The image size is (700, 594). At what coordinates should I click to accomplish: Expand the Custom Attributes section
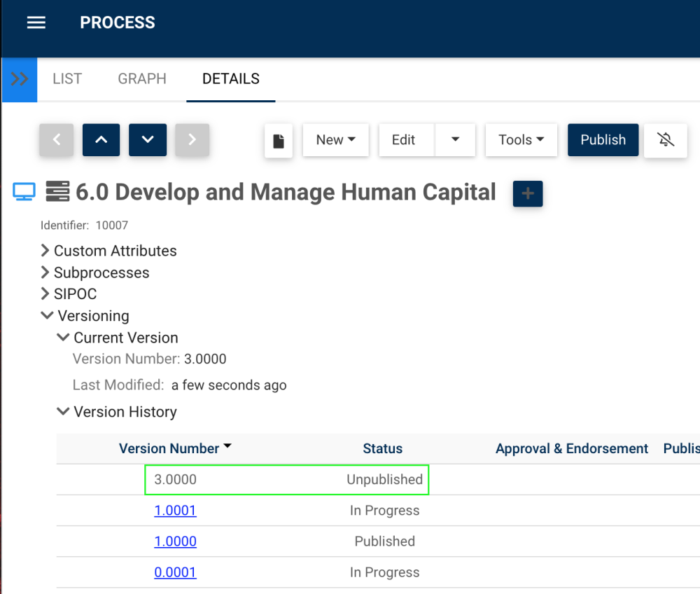45,251
